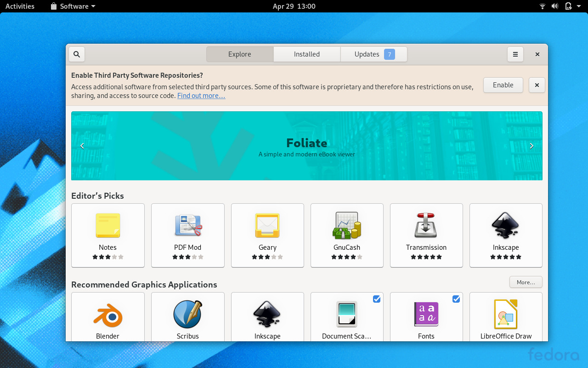Open the hamburger menu in header bar
The width and height of the screenshot is (588, 368).
click(x=515, y=54)
